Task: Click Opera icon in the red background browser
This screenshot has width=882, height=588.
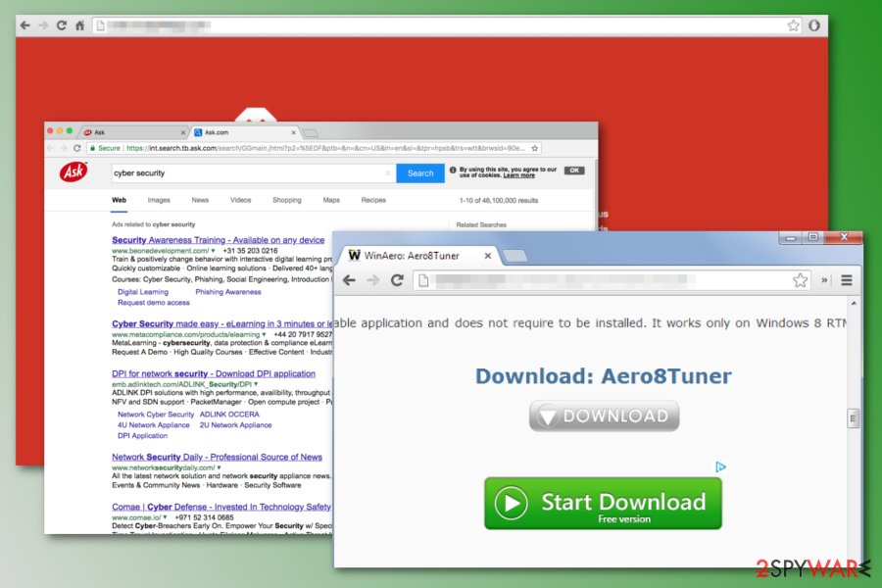Action: 814,25
